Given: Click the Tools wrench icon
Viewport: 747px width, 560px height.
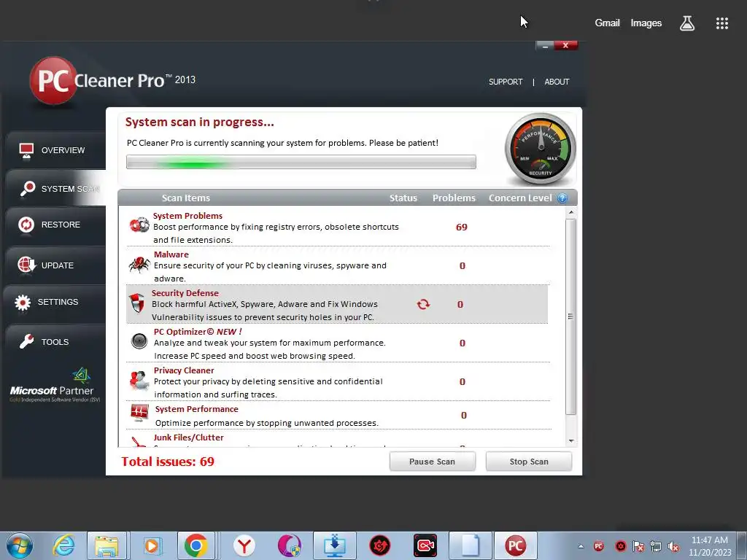Looking at the screenshot, I should click(27, 341).
